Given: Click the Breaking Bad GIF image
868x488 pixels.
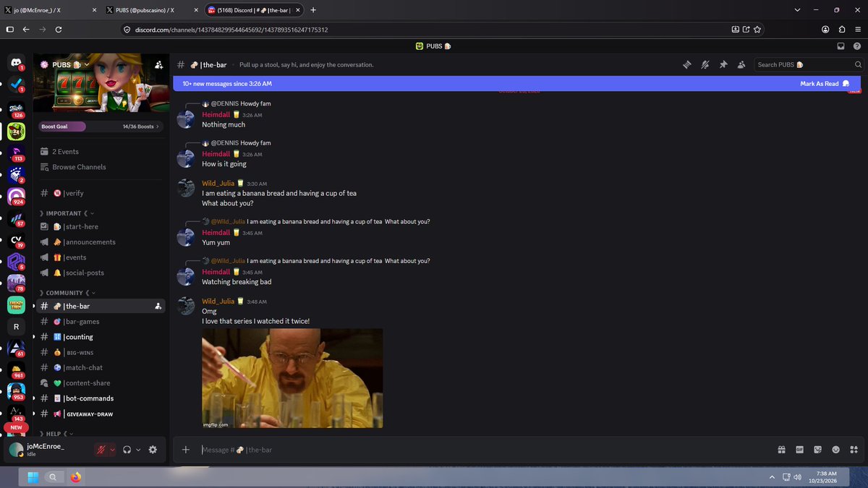Looking at the screenshot, I should click(292, 379).
